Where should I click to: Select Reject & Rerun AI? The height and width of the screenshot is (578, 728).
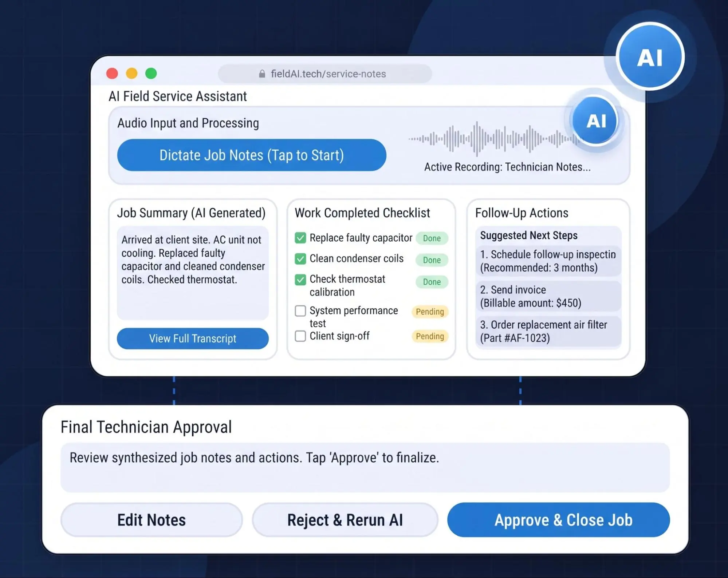coord(345,520)
